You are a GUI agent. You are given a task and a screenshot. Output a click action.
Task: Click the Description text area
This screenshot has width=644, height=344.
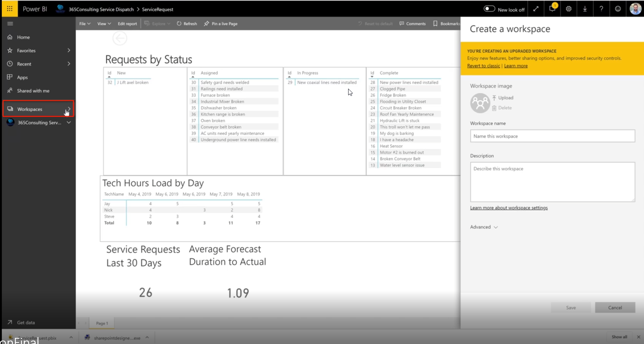point(552,182)
